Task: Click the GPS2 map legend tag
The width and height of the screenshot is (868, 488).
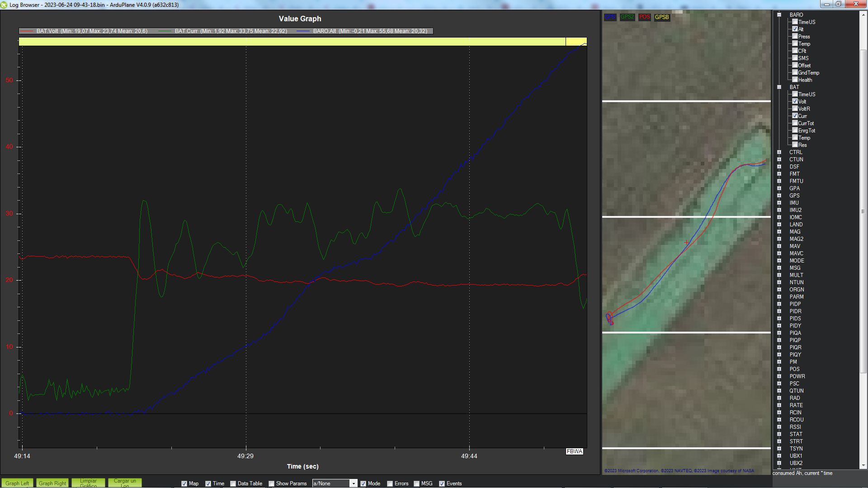Action: click(x=627, y=17)
